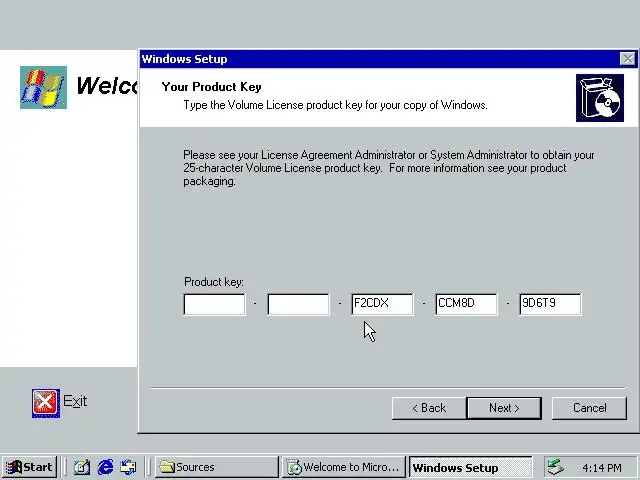Click the Show Desktop quick launch icon
Image resolution: width=640 pixels, height=480 pixels.
coord(82,467)
